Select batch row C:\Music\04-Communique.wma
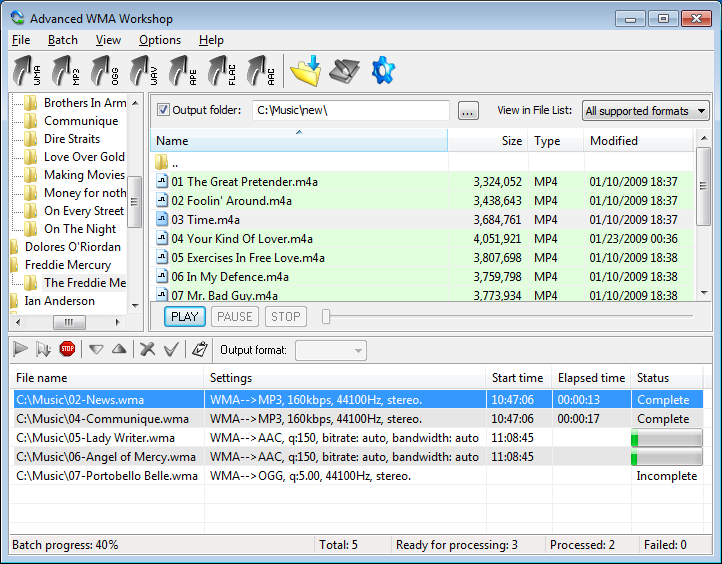 point(358,419)
